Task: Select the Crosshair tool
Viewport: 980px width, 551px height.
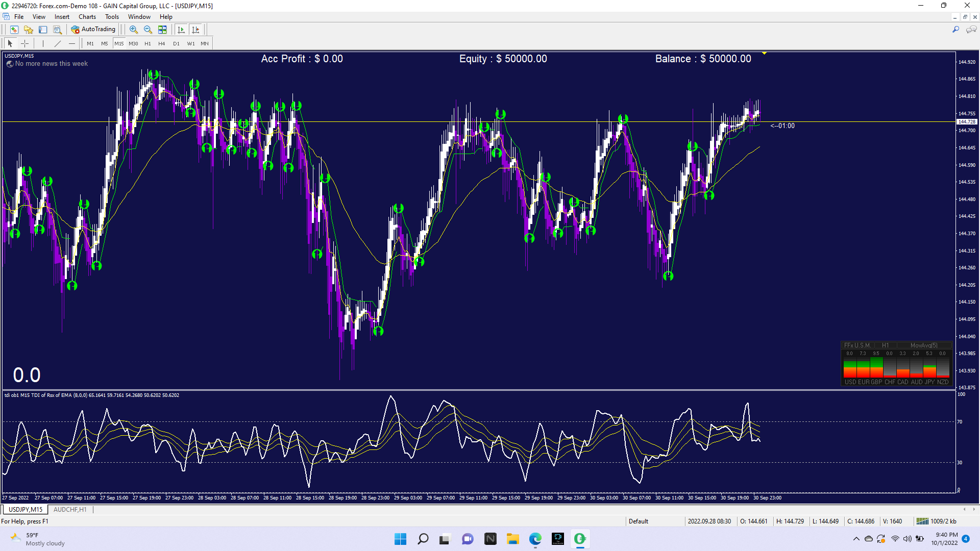Action: [24, 43]
